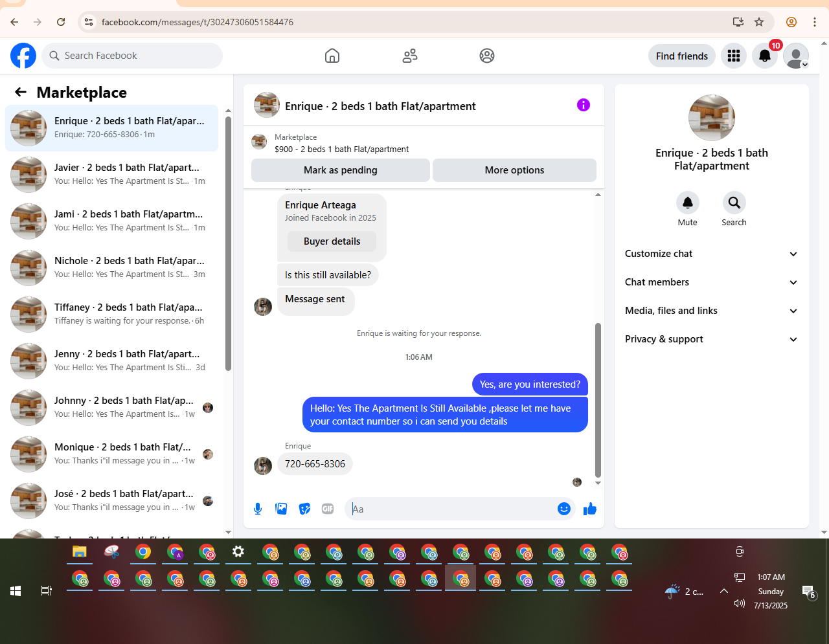The height and width of the screenshot is (644, 829).
Task: Open the GIF picker icon
Action: [328, 509]
